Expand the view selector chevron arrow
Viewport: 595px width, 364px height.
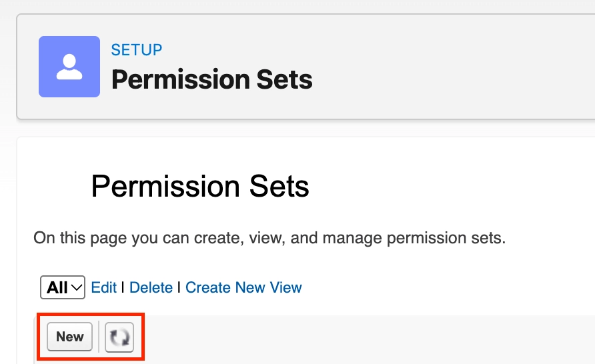[77, 288]
